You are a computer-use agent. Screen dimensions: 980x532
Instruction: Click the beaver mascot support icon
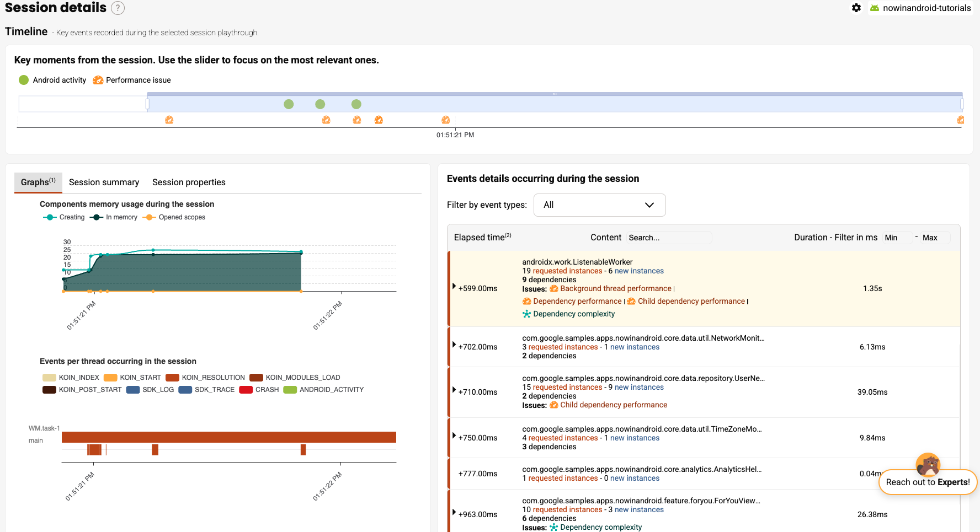[928, 464]
